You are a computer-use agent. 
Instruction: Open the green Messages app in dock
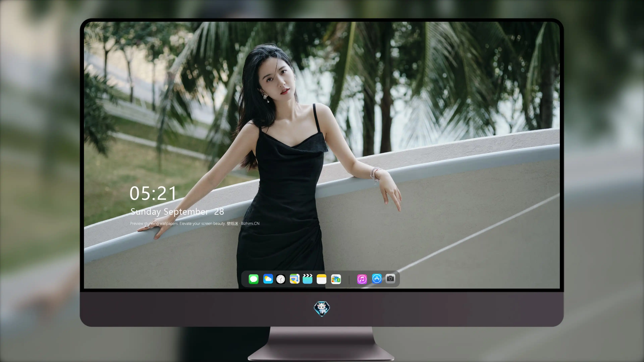pos(254,279)
